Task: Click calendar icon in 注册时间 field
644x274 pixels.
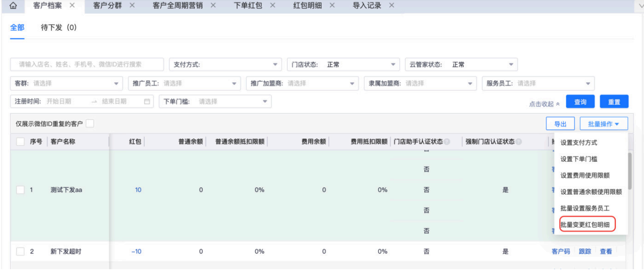Action: [x=147, y=101]
